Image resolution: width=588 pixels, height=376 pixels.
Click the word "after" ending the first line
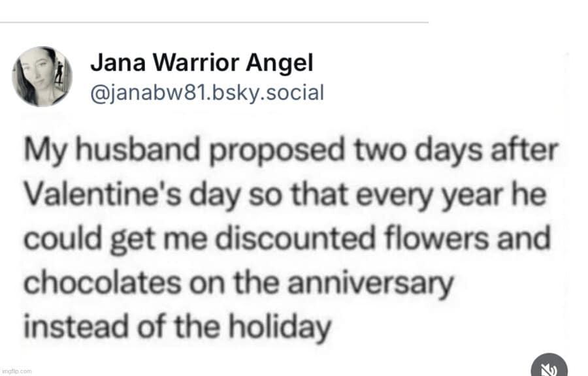coord(530,151)
